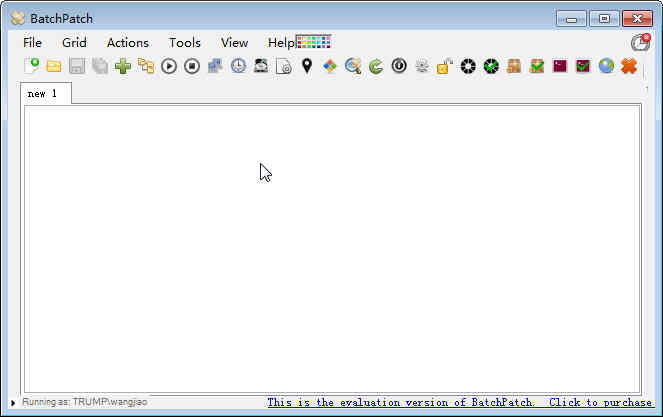Image resolution: width=663 pixels, height=417 pixels.
Task: Open the Tools menu
Action: click(x=185, y=43)
